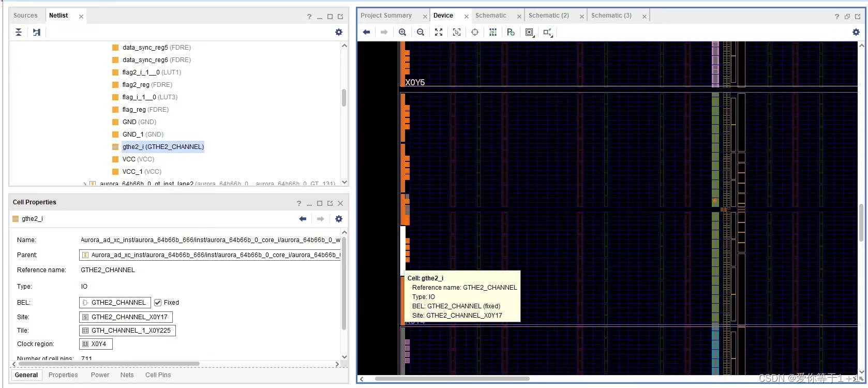The image size is (868, 388).
Task: Open Netlist panel settings gear
Action: (339, 32)
